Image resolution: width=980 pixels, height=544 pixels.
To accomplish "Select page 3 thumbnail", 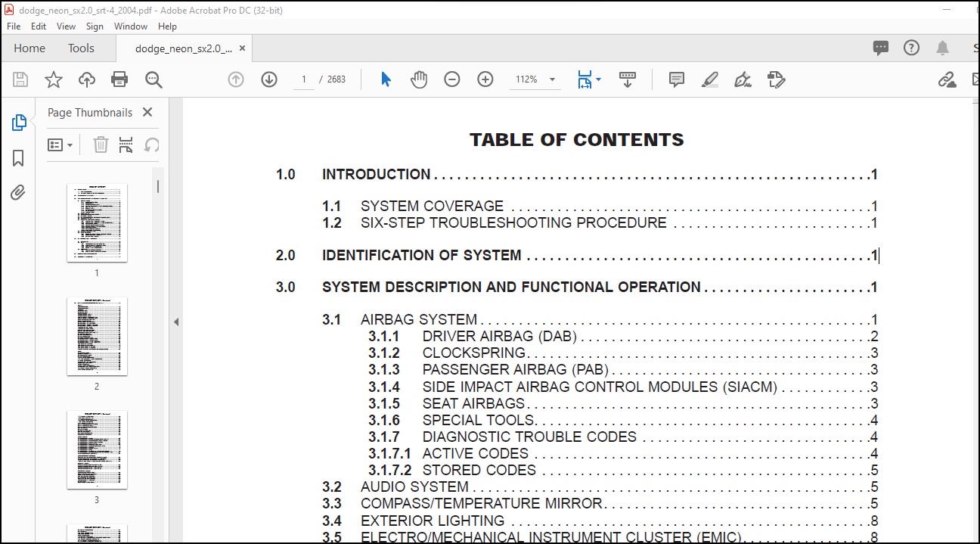I will [x=97, y=449].
